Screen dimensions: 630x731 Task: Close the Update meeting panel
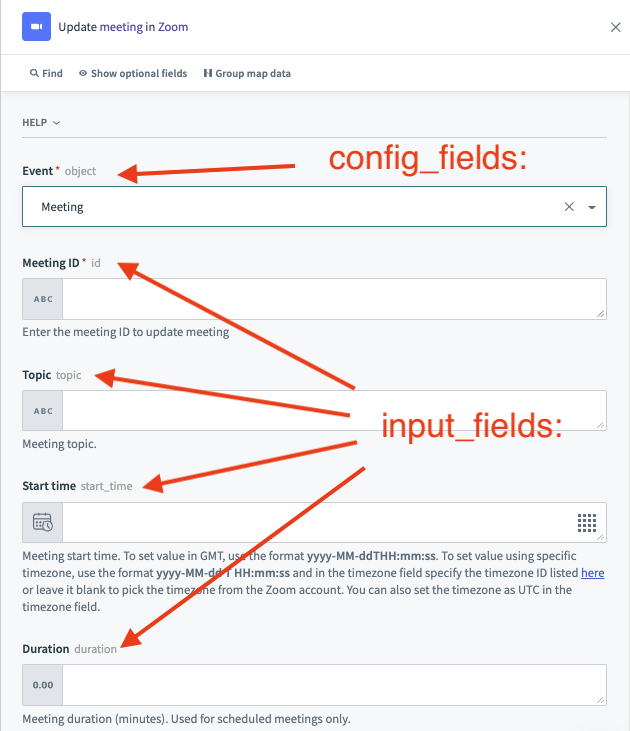click(616, 27)
